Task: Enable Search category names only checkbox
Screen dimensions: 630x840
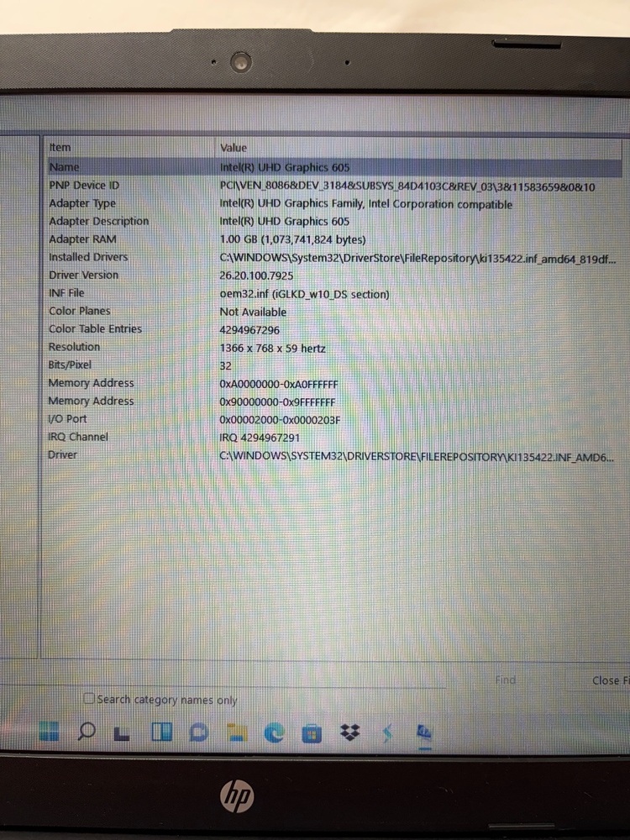Action: 89,699
